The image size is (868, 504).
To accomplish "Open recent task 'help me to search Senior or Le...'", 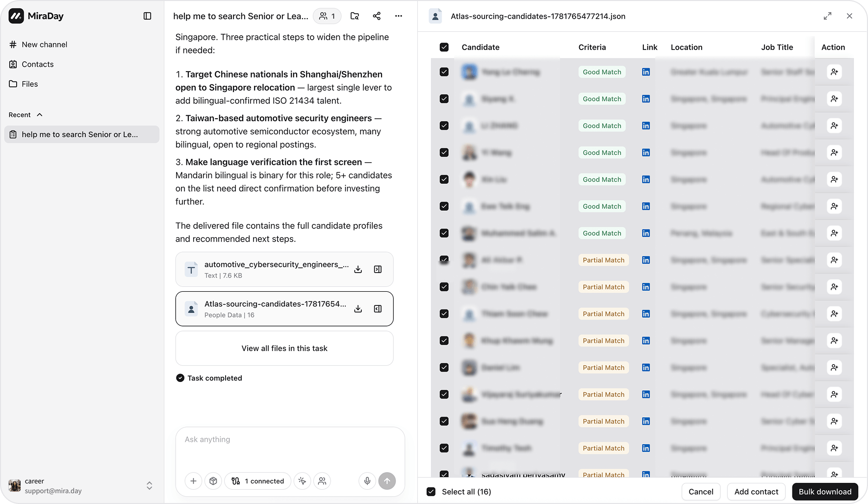I will coord(81,134).
